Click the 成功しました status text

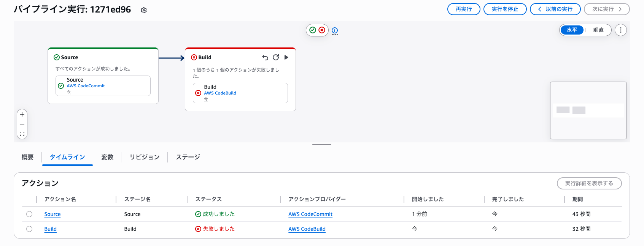click(x=219, y=214)
